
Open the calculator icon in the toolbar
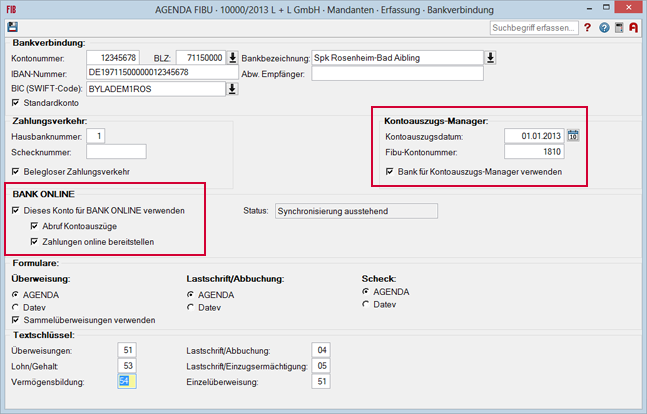pos(618,28)
